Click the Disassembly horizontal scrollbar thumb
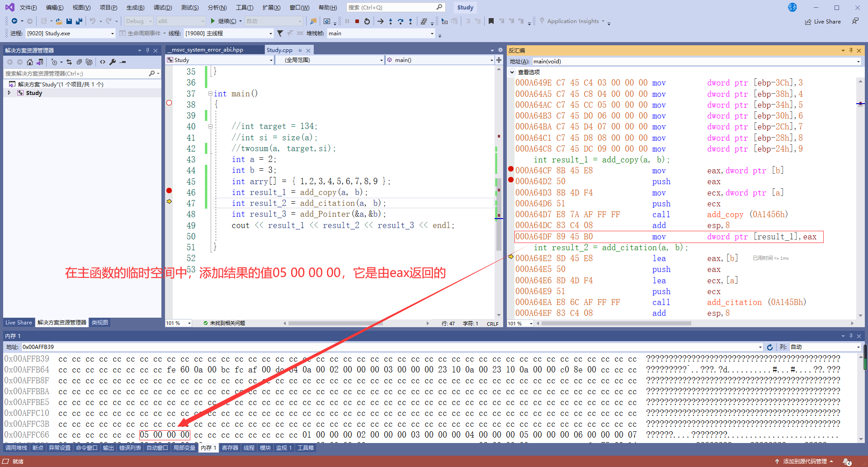868x467 pixels. click(616, 323)
